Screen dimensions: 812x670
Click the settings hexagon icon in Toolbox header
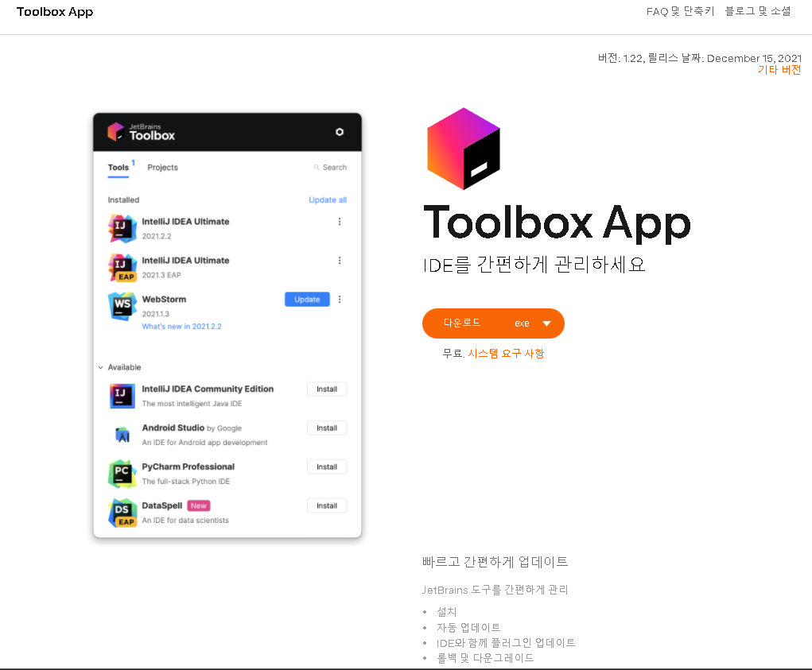tap(340, 132)
